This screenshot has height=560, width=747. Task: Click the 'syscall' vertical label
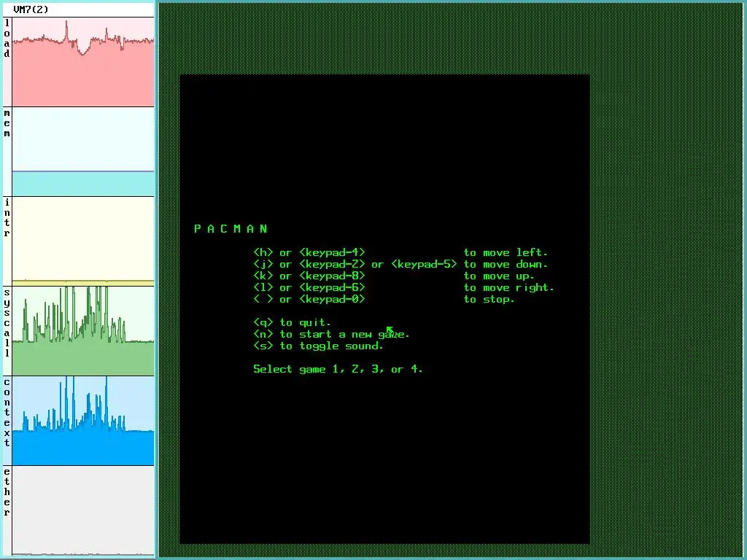click(7, 323)
